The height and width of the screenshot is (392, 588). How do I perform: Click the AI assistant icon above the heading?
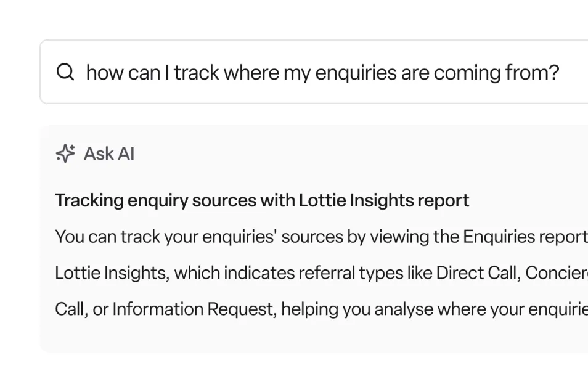point(65,153)
